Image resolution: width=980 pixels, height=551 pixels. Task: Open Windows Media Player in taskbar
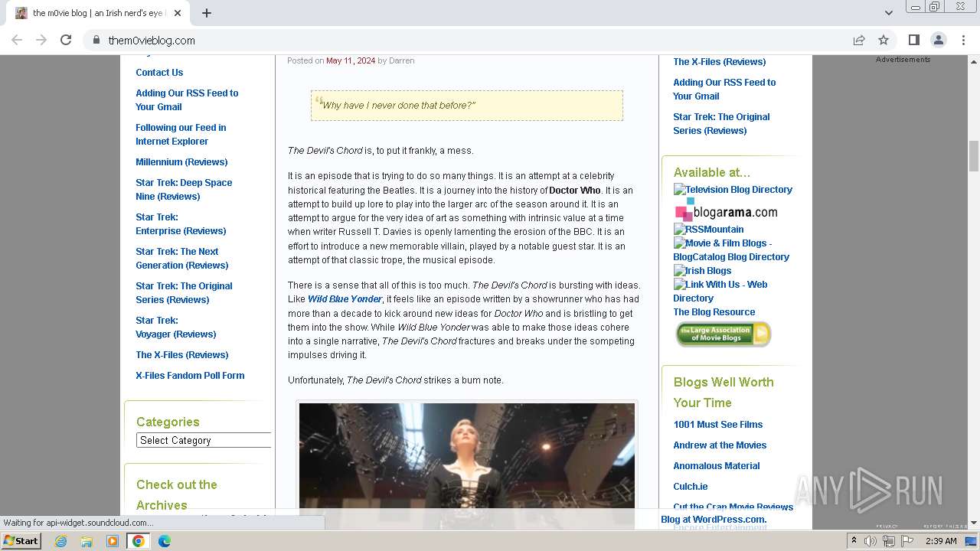click(113, 541)
